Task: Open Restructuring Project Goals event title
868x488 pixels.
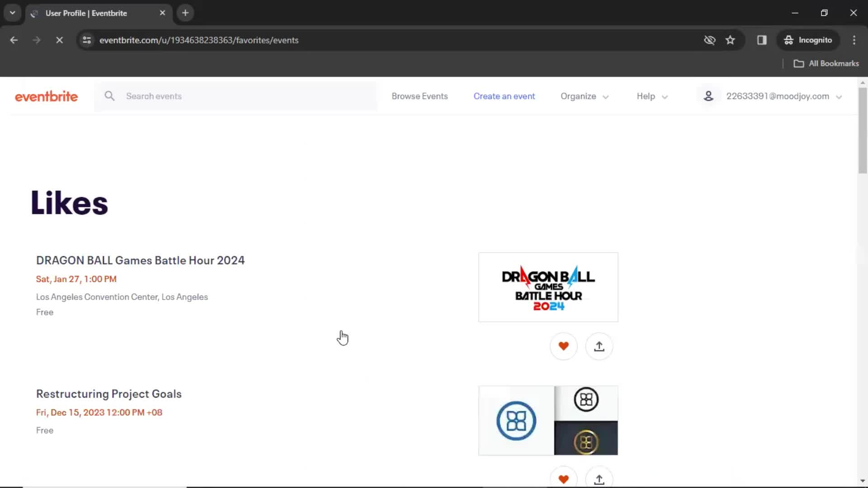Action: click(109, 394)
